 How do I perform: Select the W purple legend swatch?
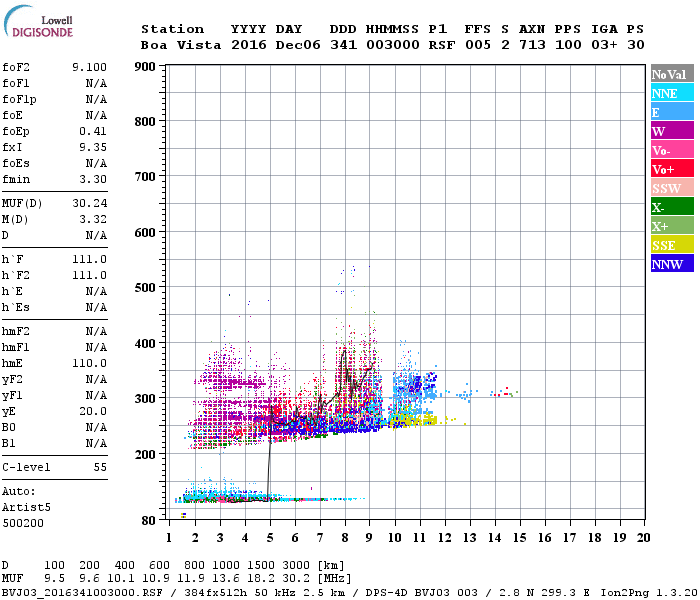coord(672,131)
